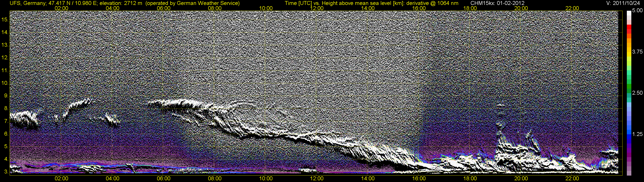Click the "11." km height axis label
This screenshot has height=182, width=644.
5,71
